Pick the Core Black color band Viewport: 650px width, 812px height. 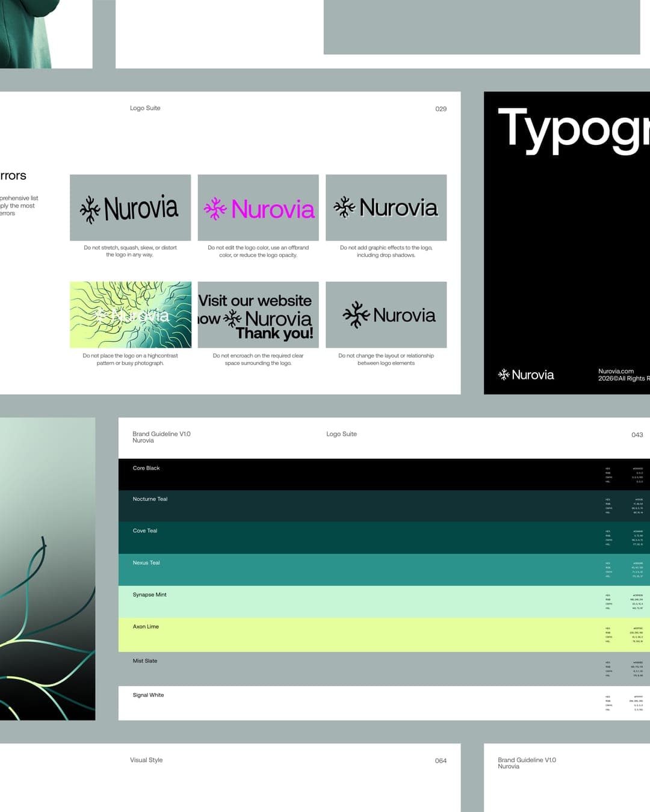coord(384,475)
